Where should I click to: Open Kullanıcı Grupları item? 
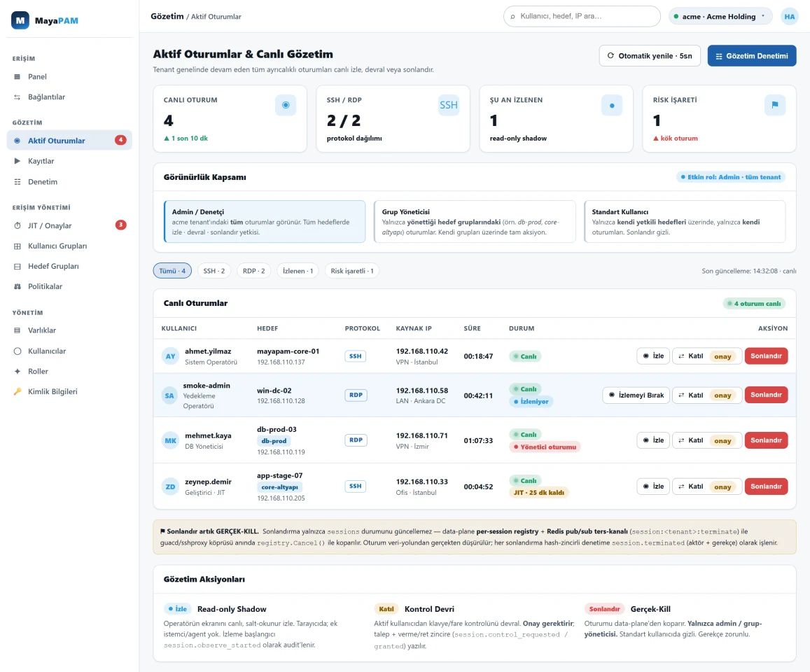pos(69,246)
